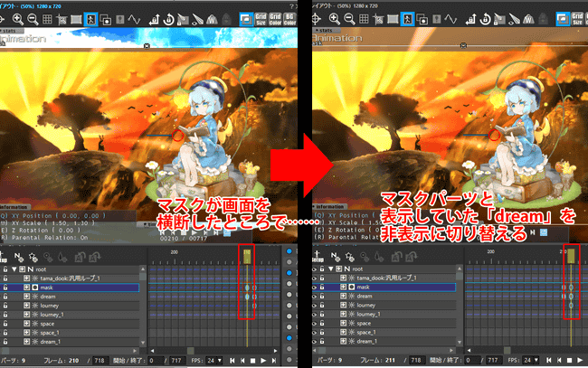Toggle eye visibility for mask in right screenshot
Image resolution: width=588 pixels, height=368 pixels.
(314, 287)
